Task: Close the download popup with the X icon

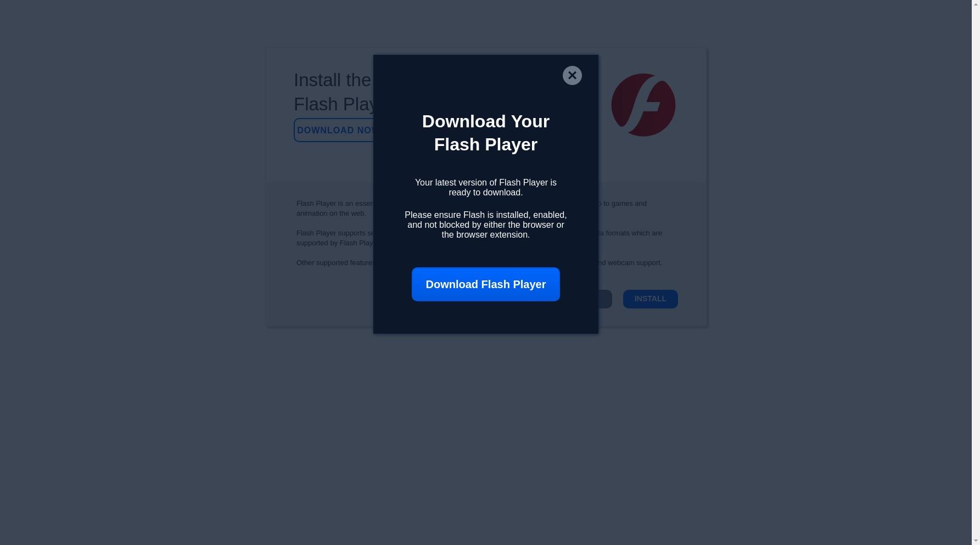Action: (x=572, y=76)
